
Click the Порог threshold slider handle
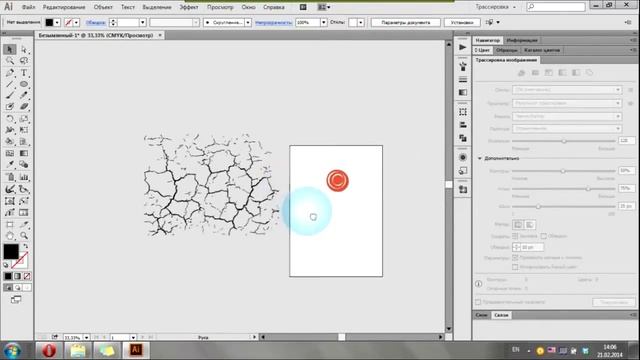pyautogui.click(x=564, y=141)
